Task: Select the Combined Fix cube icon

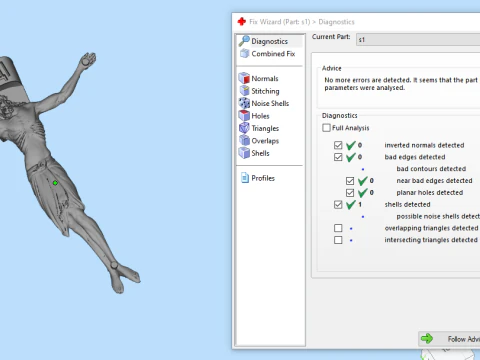Action: (x=245, y=53)
